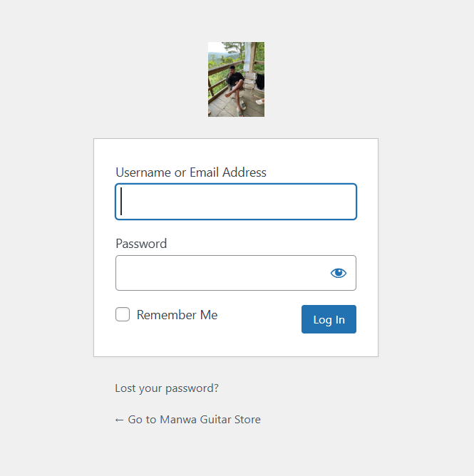The height and width of the screenshot is (476, 474).
Task: Place cursor in the focused username text box
Action: 236,202
